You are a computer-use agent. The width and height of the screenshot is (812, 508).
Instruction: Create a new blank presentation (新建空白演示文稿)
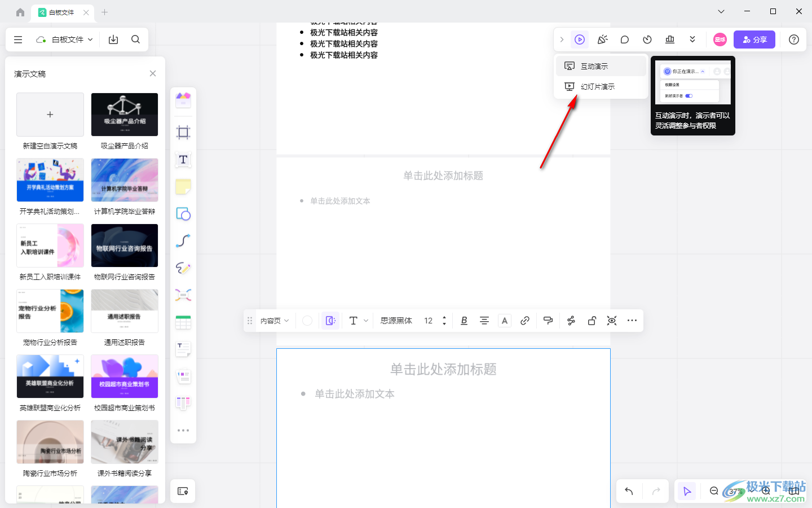tap(50, 115)
